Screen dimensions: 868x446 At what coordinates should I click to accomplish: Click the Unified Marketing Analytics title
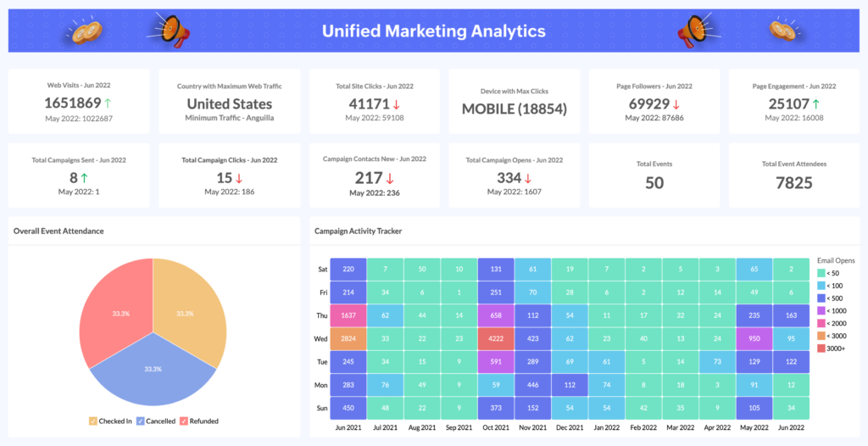tap(434, 31)
